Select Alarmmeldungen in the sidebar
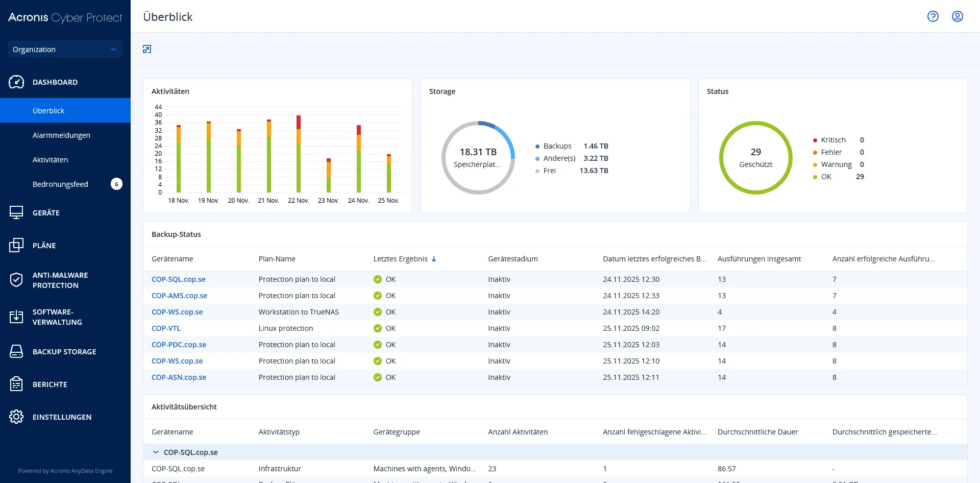This screenshot has height=483, width=980. (x=61, y=135)
